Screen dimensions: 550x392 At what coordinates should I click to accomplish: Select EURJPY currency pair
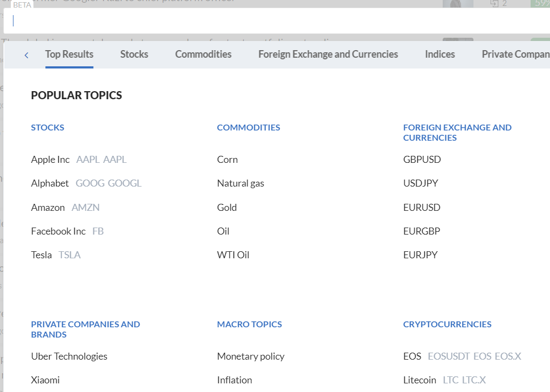(420, 255)
